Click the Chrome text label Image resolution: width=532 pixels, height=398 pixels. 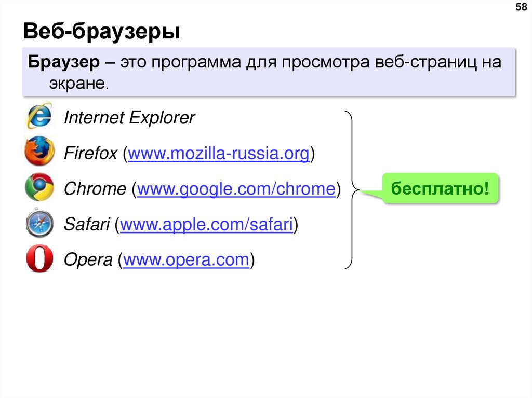(x=95, y=189)
